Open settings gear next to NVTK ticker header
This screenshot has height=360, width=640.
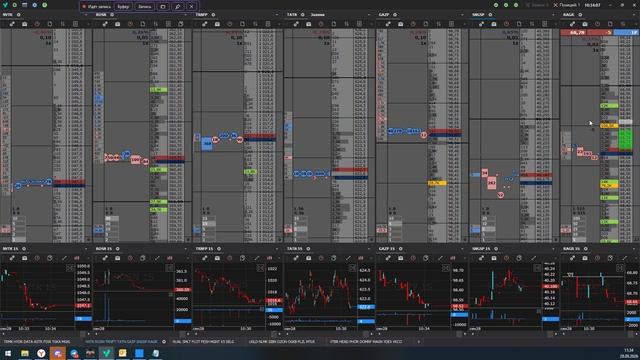(x=18, y=15)
